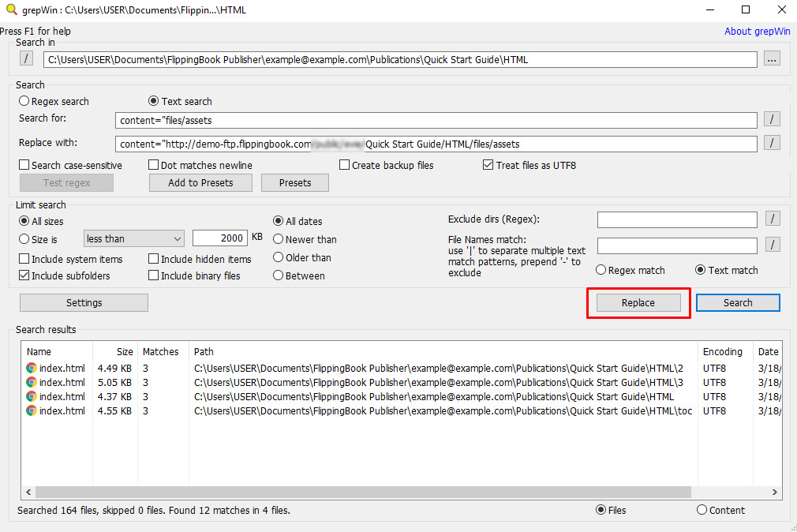Click the grepWin magnifier title bar icon

click(x=11, y=9)
